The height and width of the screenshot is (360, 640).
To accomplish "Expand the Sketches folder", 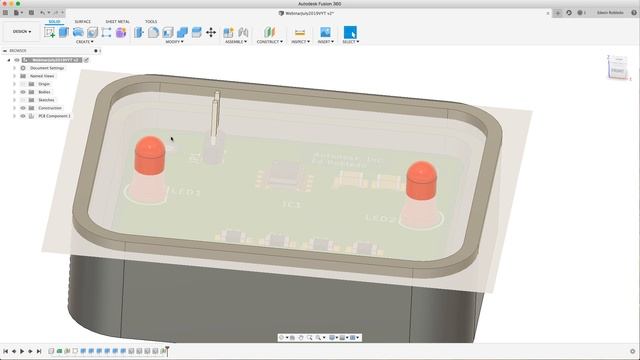I will tap(15, 100).
